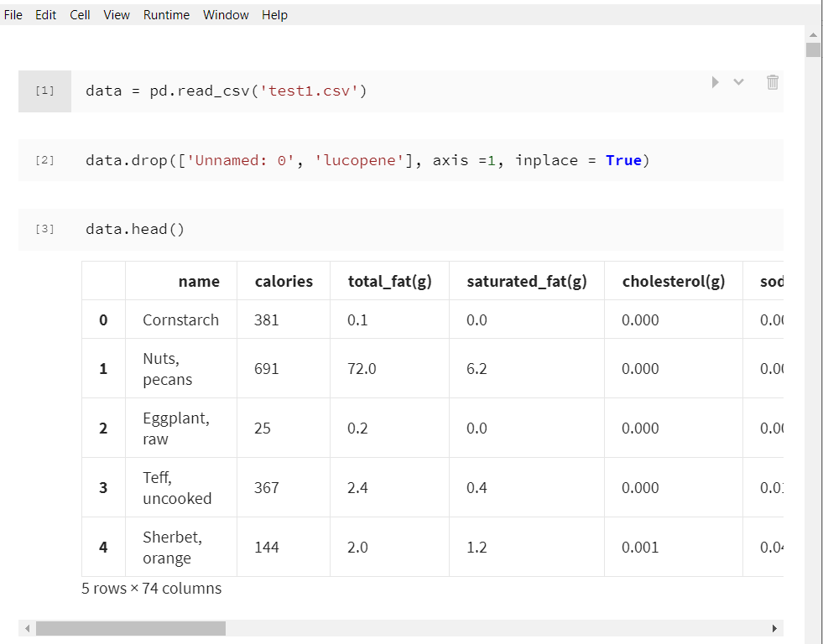Select the execution count [2] label
Image resolution: width=823 pixels, height=644 pixels.
(x=44, y=160)
